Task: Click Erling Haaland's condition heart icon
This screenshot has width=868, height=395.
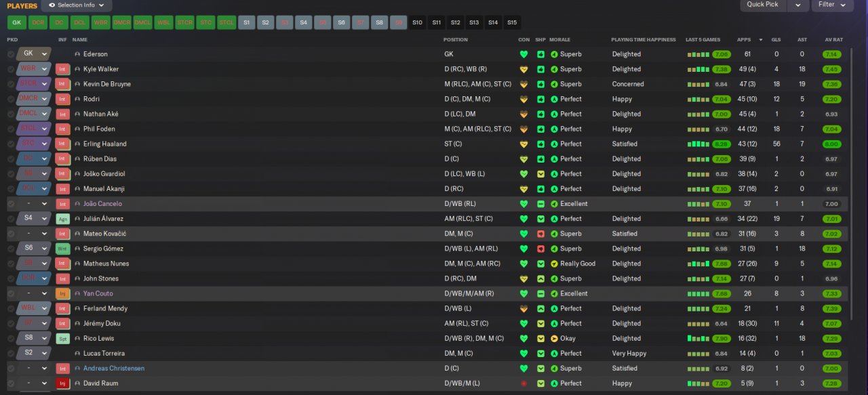Action: 524,144
